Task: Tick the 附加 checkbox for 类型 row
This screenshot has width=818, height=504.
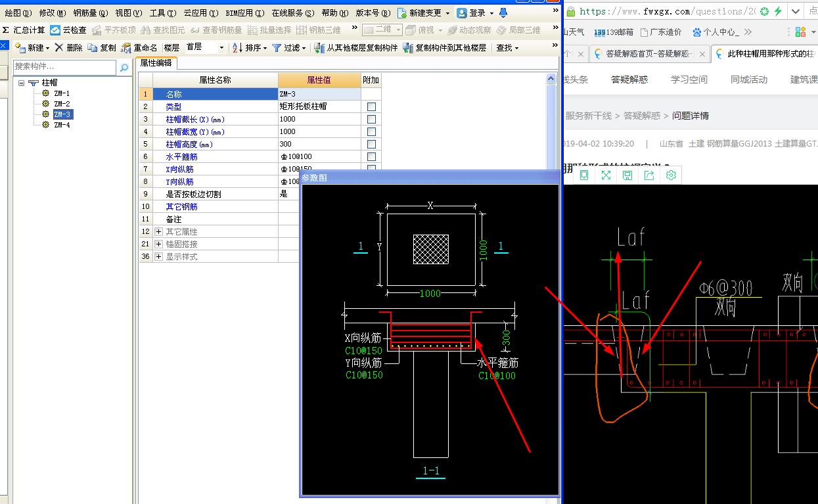Action: click(371, 106)
